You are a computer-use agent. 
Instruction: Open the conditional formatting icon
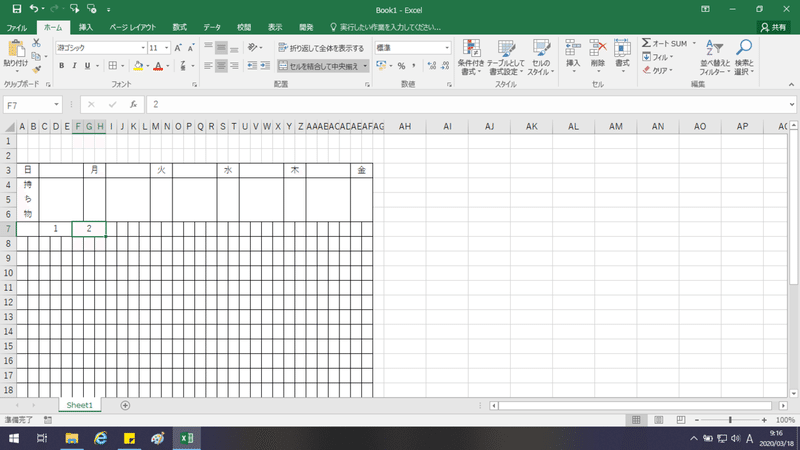point(470,58)
